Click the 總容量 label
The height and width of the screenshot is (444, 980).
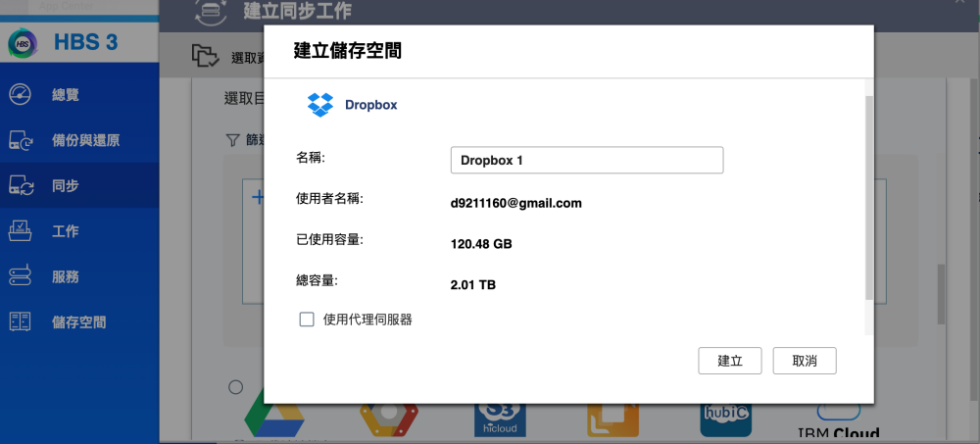[317, 281]
